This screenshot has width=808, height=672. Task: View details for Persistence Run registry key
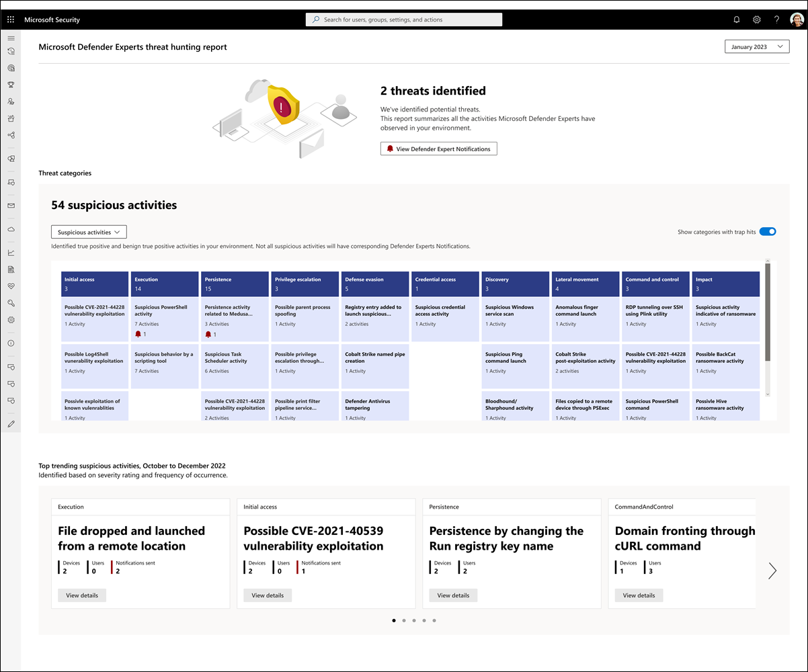point(453,595)
